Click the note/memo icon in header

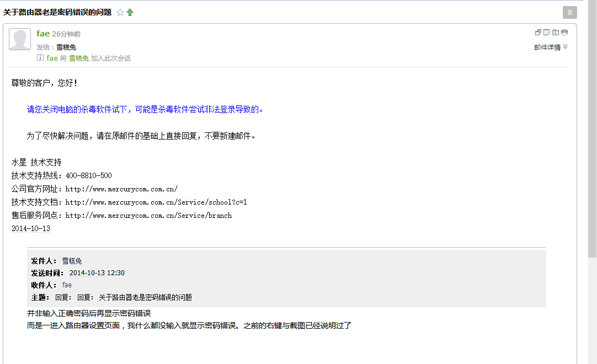pyautogui.click(x=546, y=33)
